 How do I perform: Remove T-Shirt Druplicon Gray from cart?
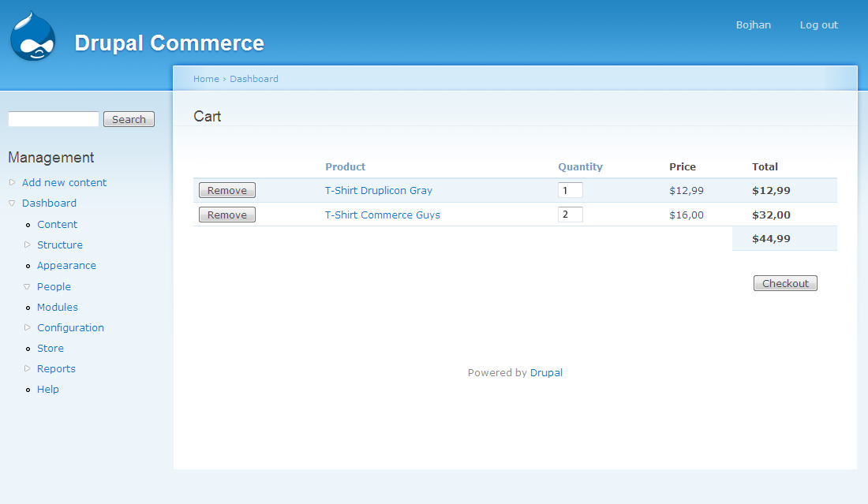tap(226, 189)
